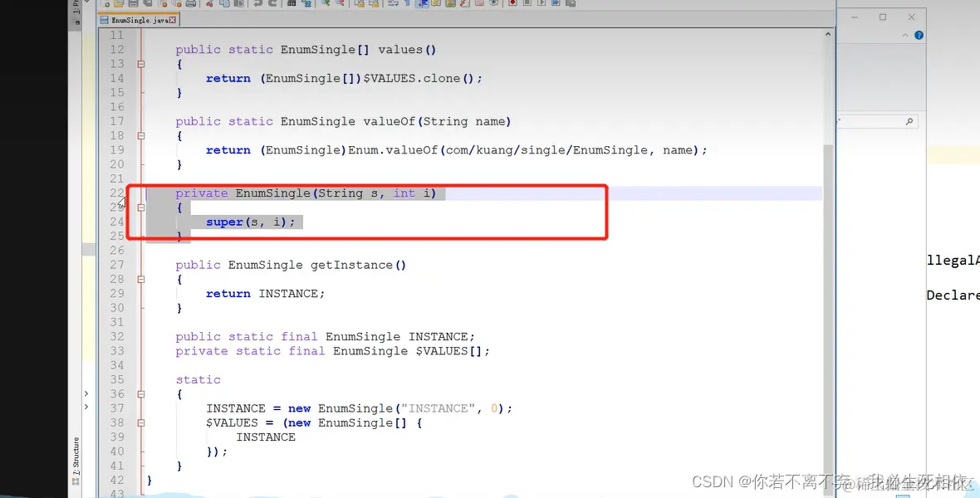Click the Save floppy toolbar icon
The height and width of the screenshot is (498, 980).
click(x=133, y=3)
